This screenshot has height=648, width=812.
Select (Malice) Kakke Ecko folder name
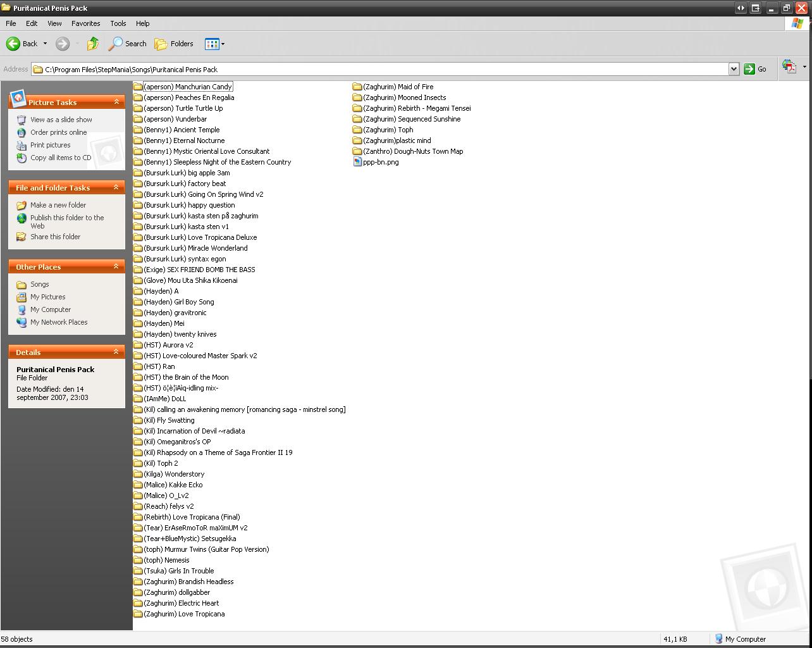coord(173,485)
